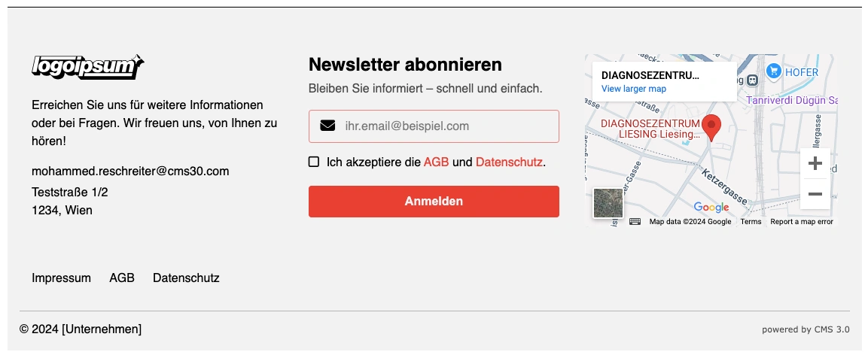Tick the AGB and Datenschutz acceptance checkbox
868x355 pixels.
point(314,162)
